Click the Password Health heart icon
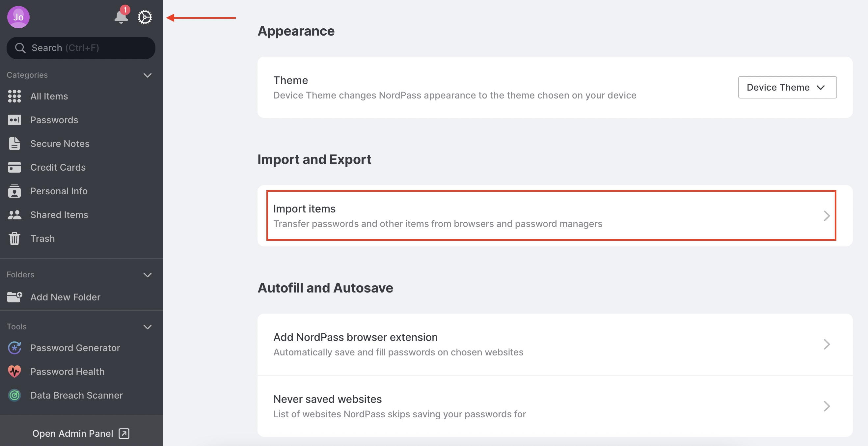The height and width of the screenshot is (446, 868). coord(14,371)
